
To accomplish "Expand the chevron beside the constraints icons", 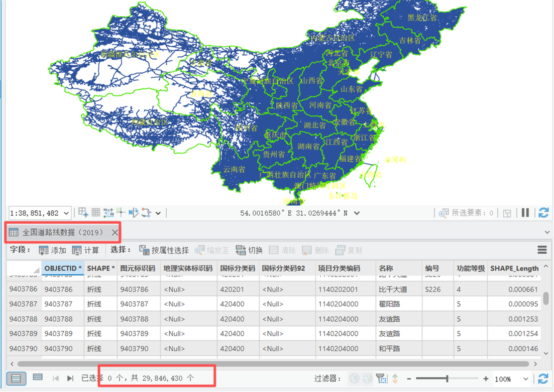I will point(158,213).
